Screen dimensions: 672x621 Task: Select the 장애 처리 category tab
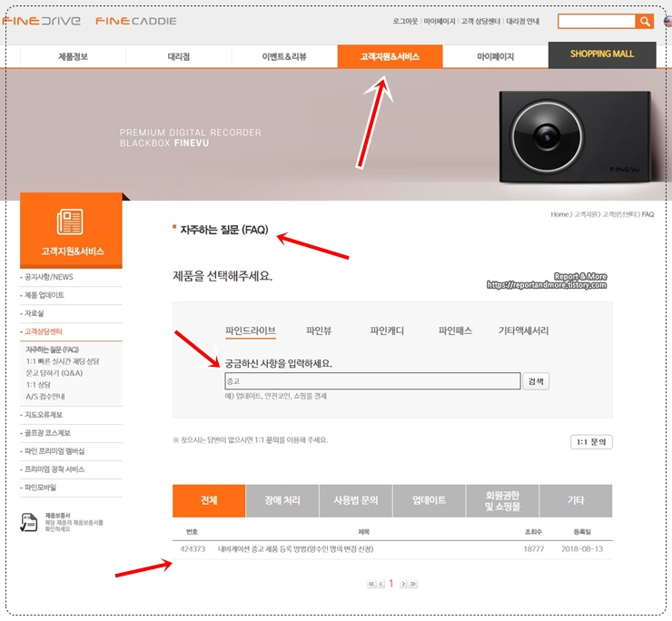[x=282, y=500]
